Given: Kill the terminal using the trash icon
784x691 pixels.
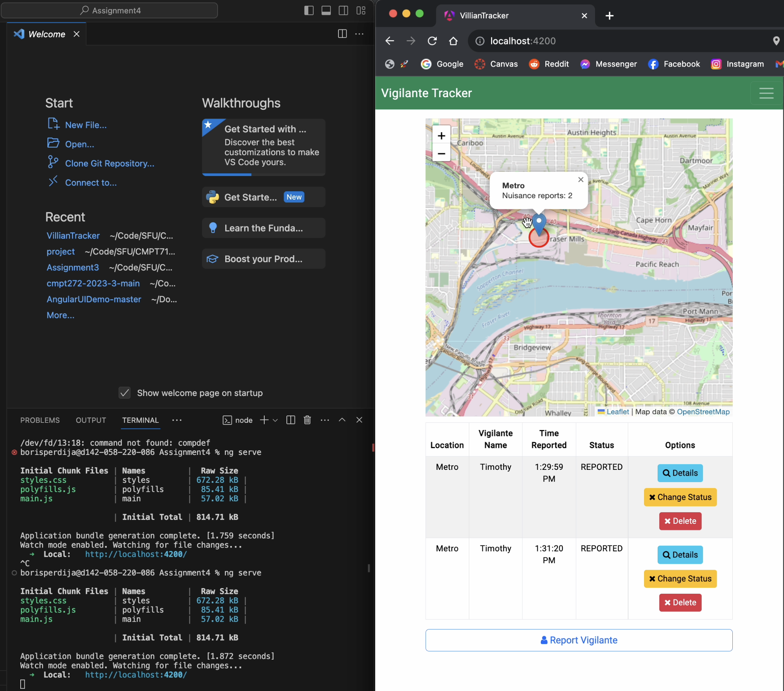Looking at the screenshot, I should pos(307,420).
